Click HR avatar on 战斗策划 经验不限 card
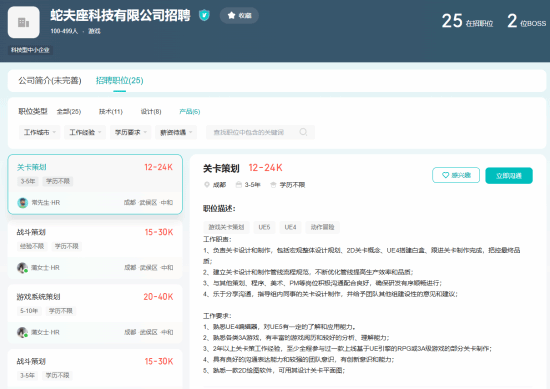Image resolution: width=550 pixels, height=389 pixels. [x=22, y=268]
